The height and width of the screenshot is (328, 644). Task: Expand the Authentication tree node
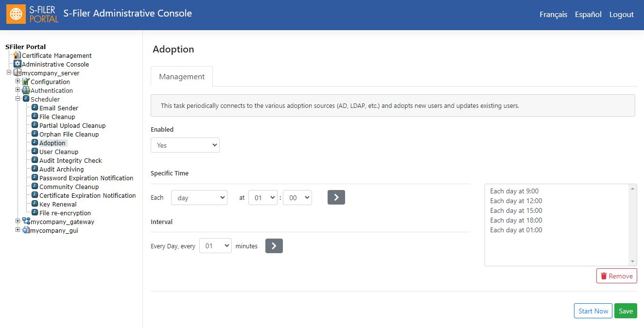(x=17, y=90)
